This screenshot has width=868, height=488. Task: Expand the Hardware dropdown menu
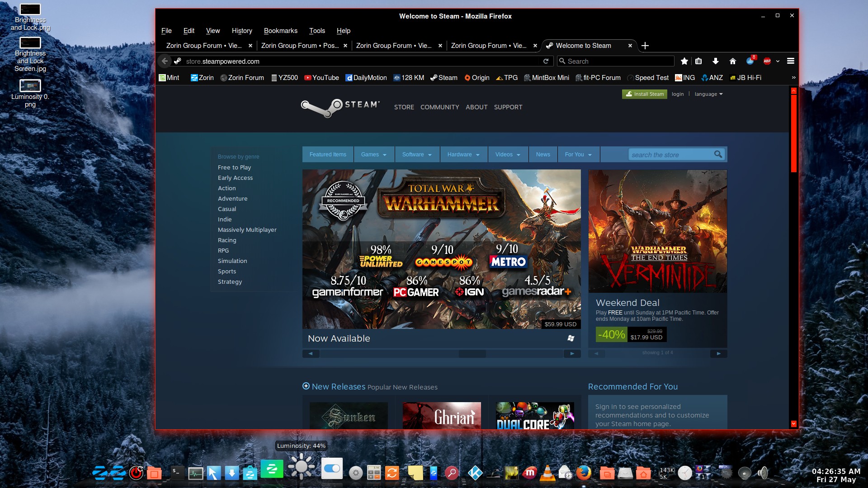click(463, 155)
